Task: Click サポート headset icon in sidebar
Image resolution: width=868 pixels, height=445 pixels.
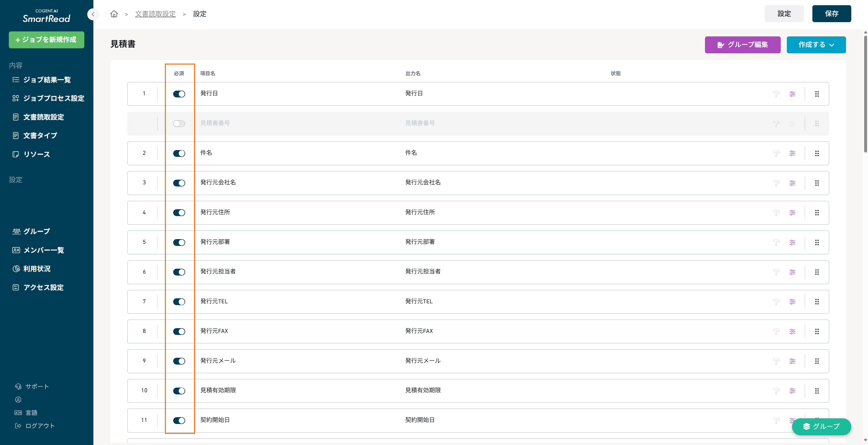Action: [18, 386]
